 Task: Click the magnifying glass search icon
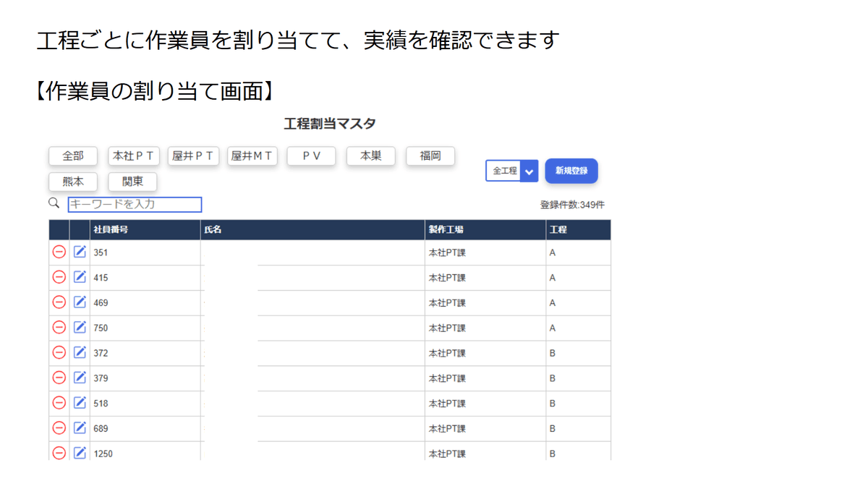(x=54, y=203)
